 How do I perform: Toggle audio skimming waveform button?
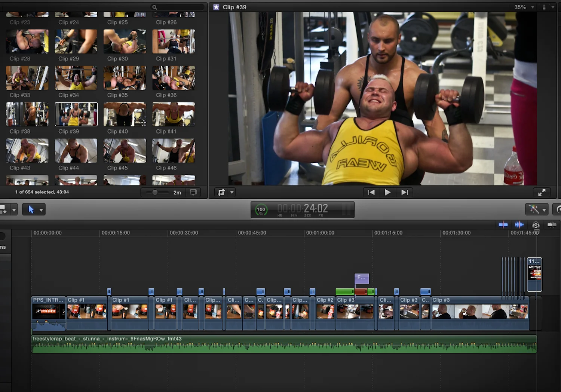519,225
